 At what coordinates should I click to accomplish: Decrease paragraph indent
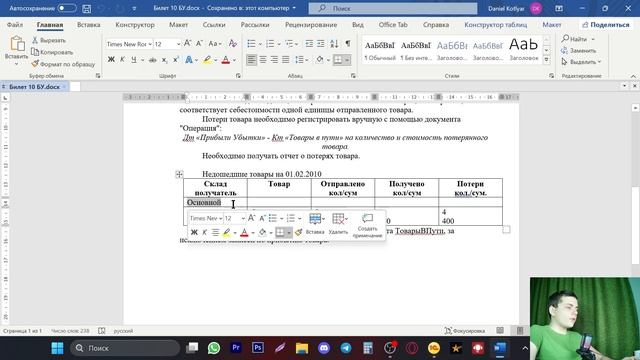click(x=309, y=44)
